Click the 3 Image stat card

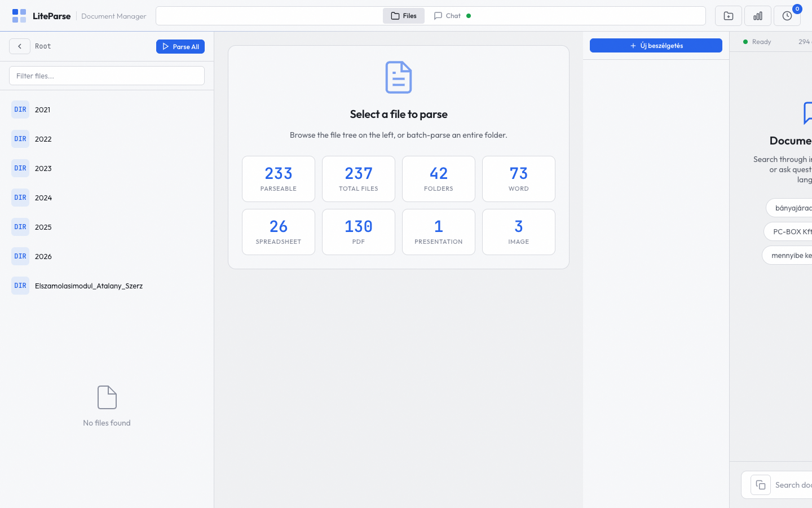click(x=519, y=232)
